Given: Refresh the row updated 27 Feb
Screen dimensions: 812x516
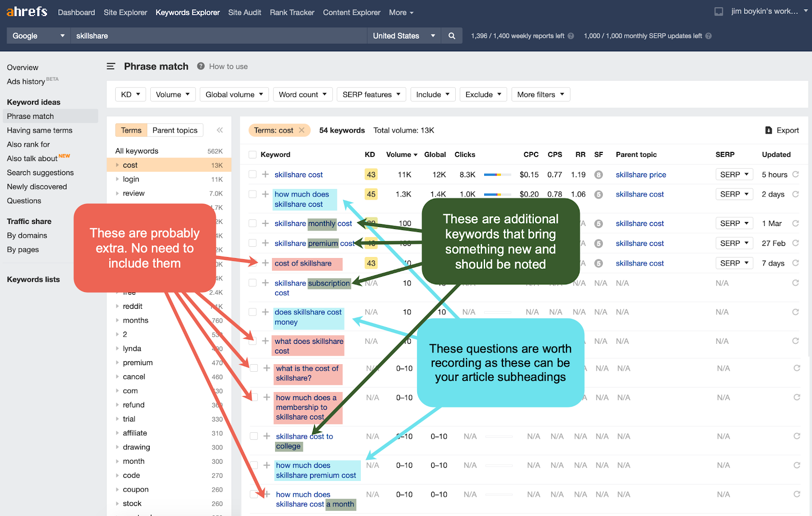Looking at the screenshot, I should tap(796, 243).
